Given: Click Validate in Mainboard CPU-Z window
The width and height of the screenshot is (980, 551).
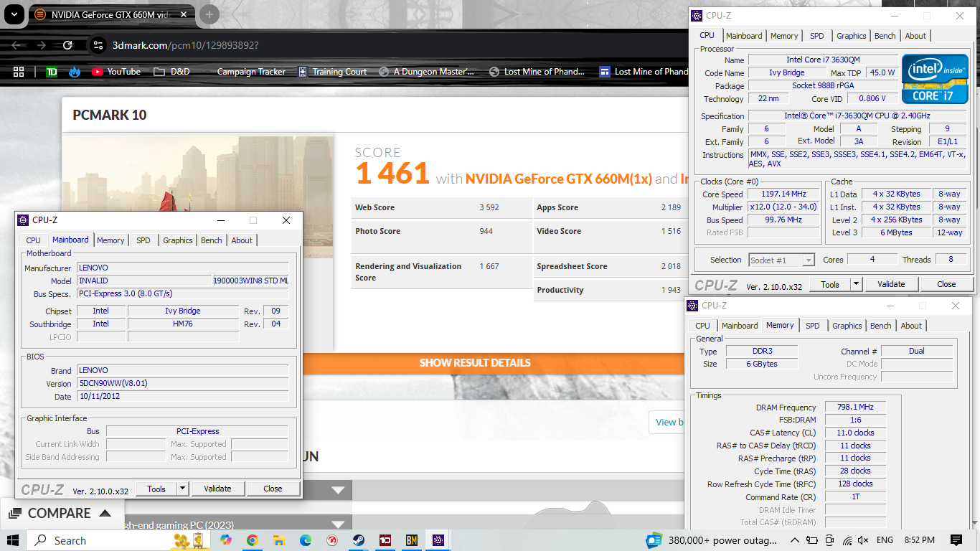Looking at the screenshot, I should (217, 489).
